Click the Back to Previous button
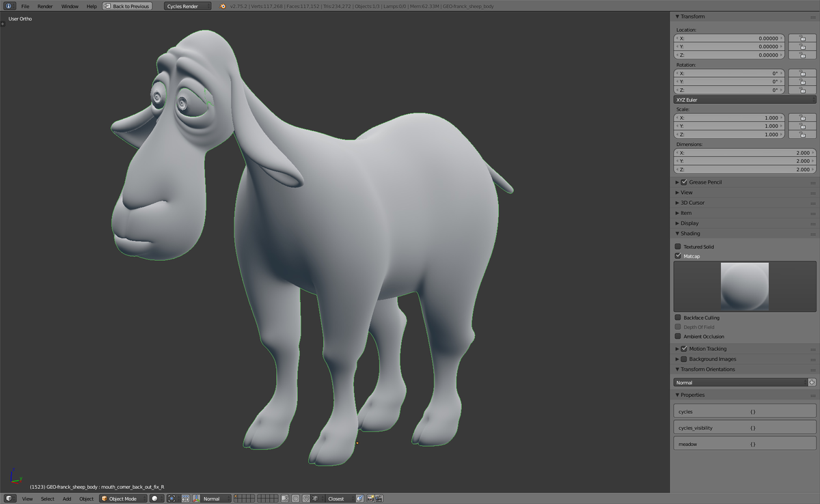The height and width of the screenshot is (504, 820). click(x=127, y=6)
